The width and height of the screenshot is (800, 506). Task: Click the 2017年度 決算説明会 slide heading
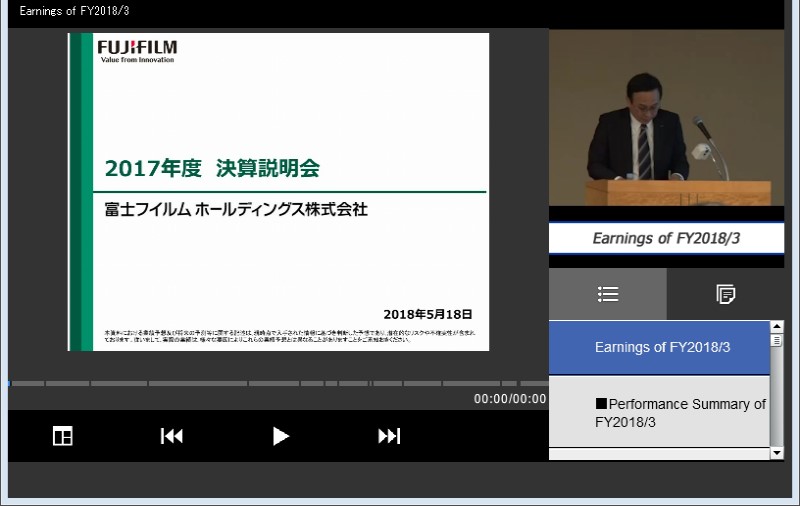212,168
